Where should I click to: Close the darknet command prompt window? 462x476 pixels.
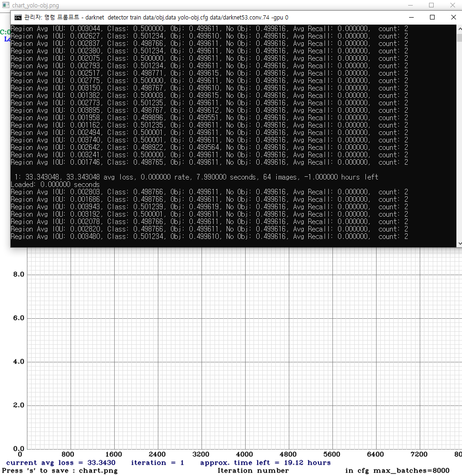[453, 17]
